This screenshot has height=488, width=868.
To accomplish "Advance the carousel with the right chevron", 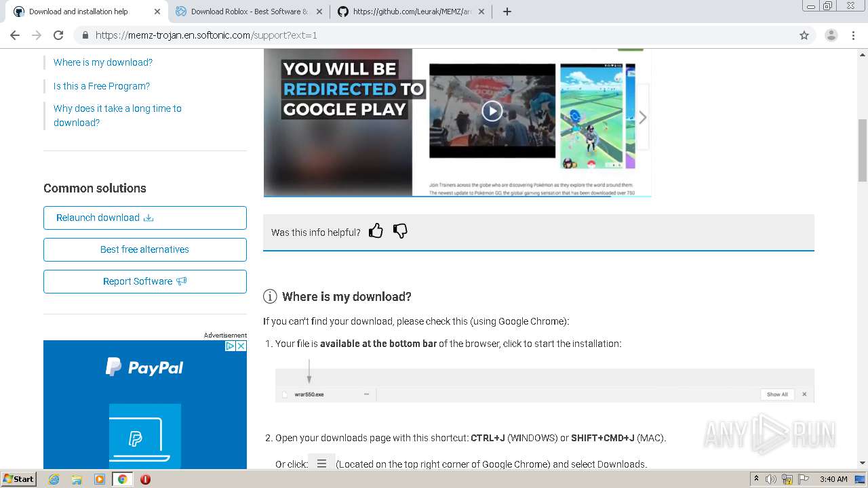I will [642, 117].
